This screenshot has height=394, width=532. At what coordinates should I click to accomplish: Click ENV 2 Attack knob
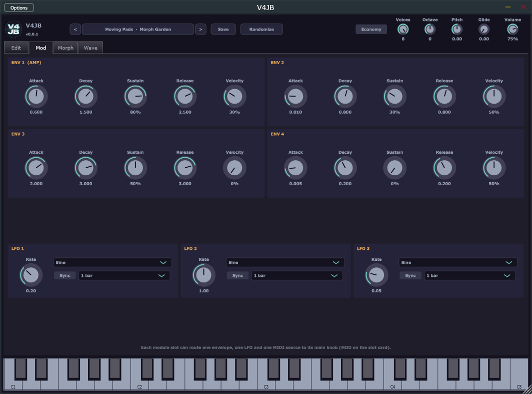295,97
